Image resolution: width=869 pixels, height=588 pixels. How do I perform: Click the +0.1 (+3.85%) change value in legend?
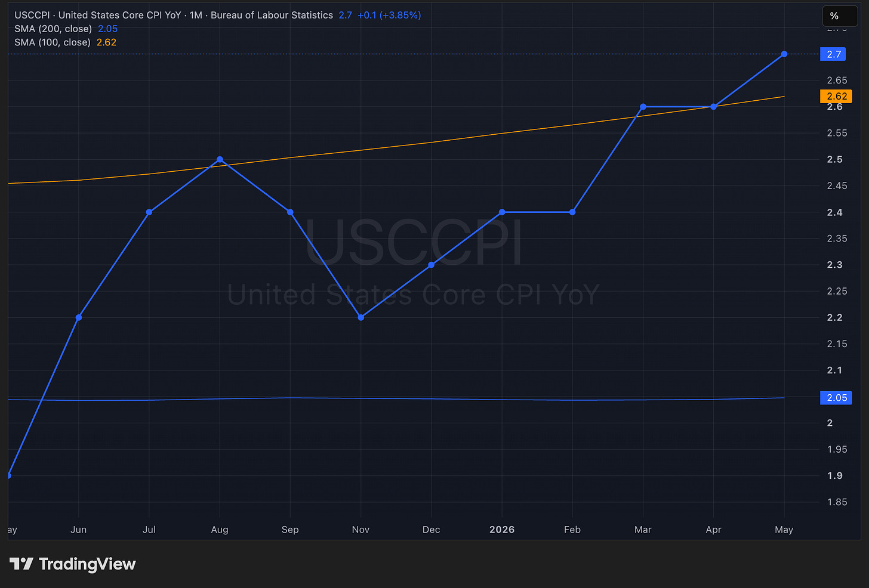[x=389, y=15]
